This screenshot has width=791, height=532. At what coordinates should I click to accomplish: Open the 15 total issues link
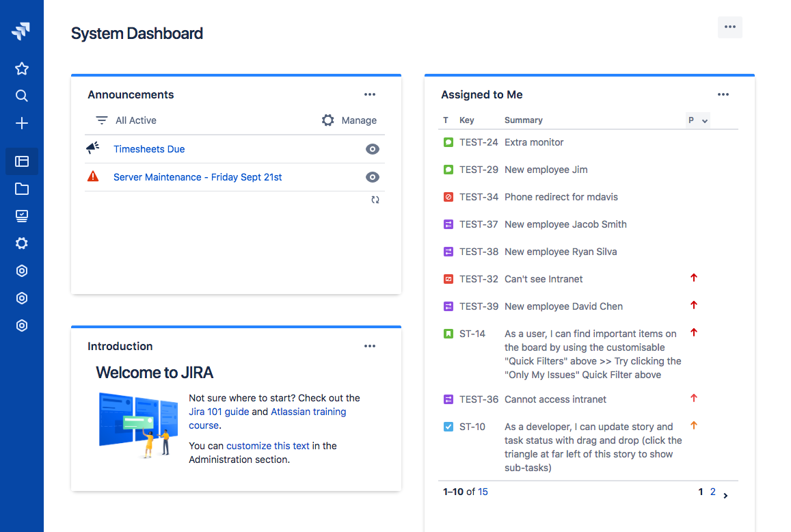coord(483,492)
